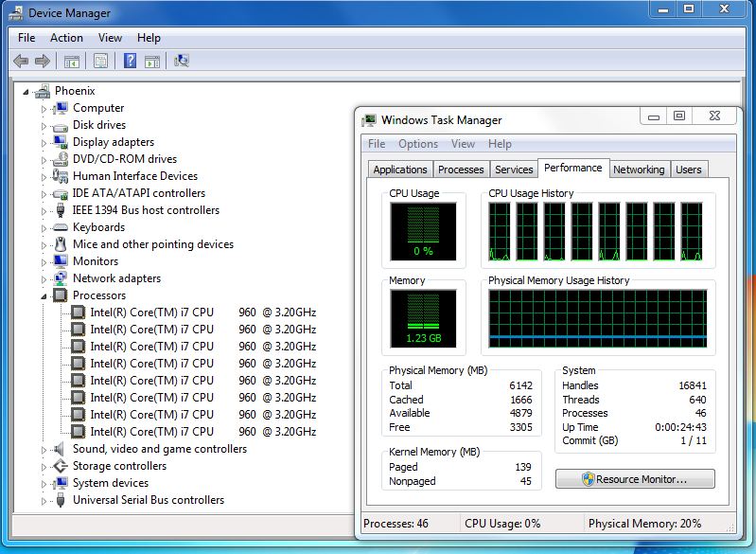
Task: Click the Device Manager title bar icon
Action: (16, 13)
